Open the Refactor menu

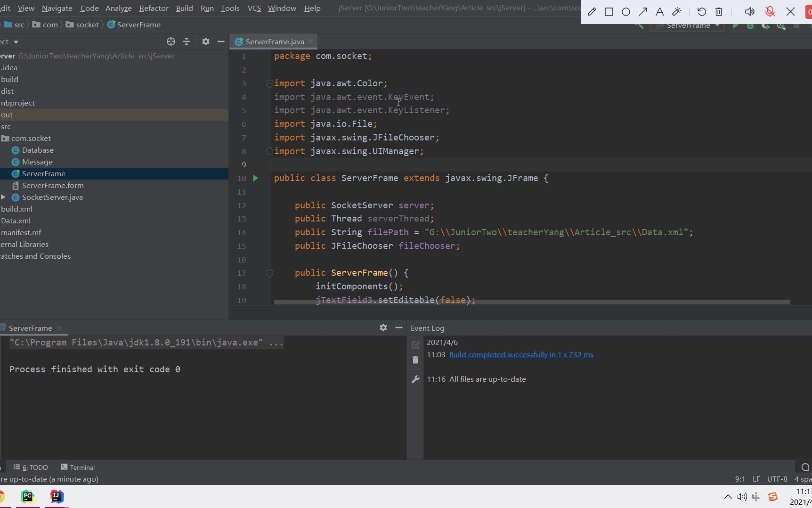[x=154, y=8]
